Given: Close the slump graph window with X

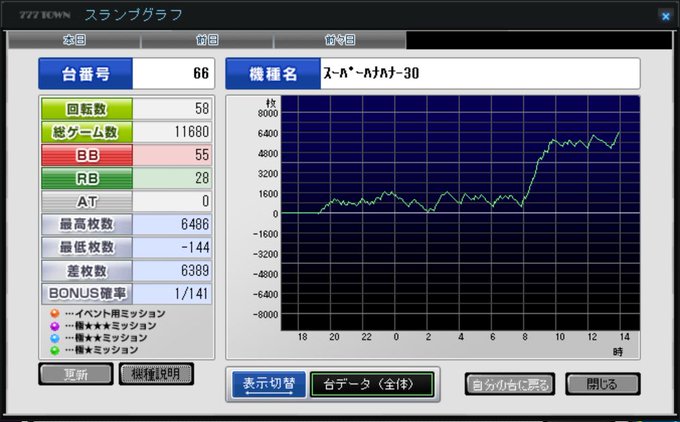Looking at the screenshot, I should point(665,16).
